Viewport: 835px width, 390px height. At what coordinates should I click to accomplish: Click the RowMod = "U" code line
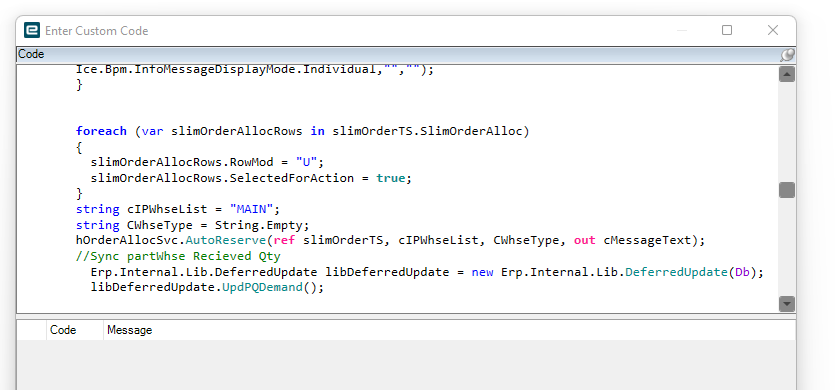click(207, 162)
